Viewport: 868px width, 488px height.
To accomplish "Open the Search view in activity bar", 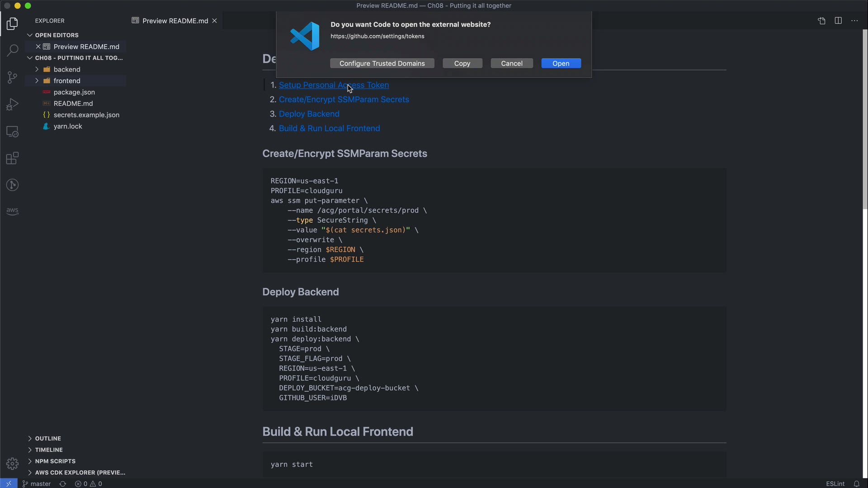I will [12, 50].
